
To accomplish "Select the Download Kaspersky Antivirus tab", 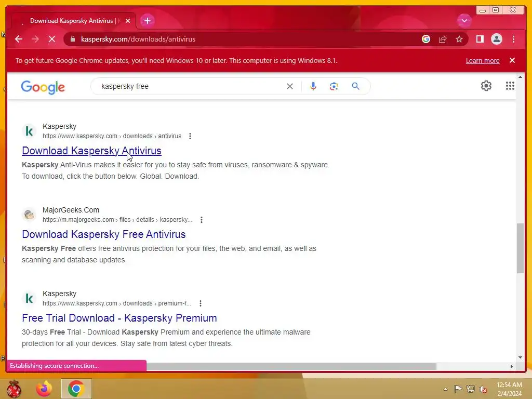I will point(73,21).
